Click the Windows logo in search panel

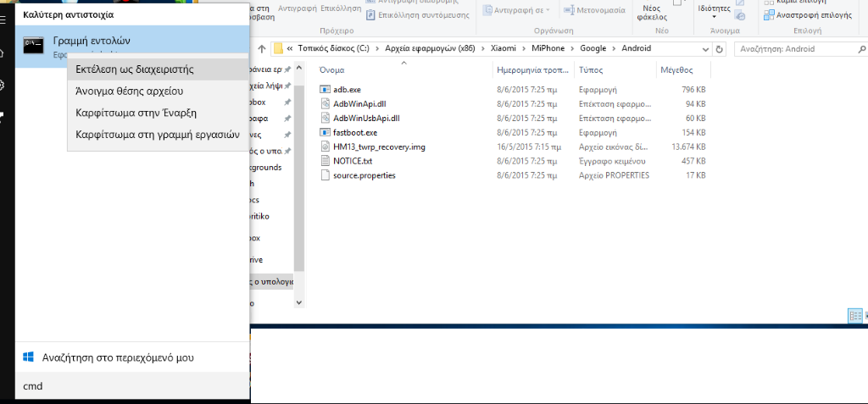pyautogui.click(x=29, y=357)
